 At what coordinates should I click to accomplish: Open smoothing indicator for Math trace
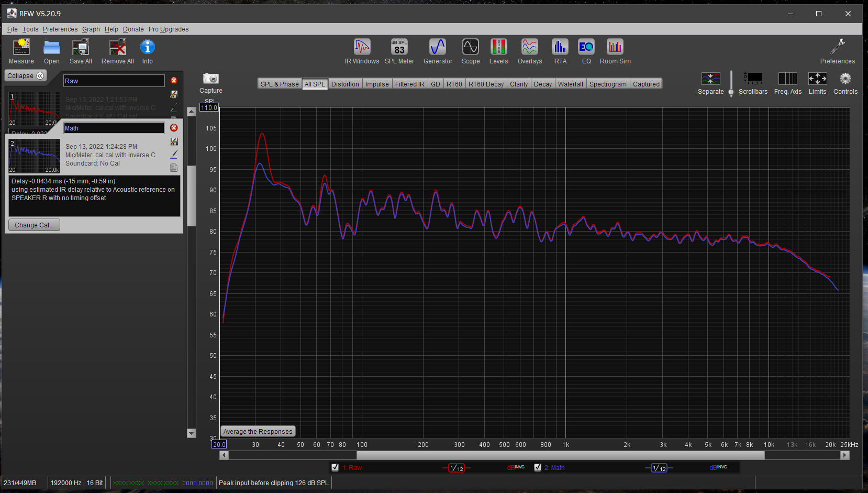coord(659,468)
